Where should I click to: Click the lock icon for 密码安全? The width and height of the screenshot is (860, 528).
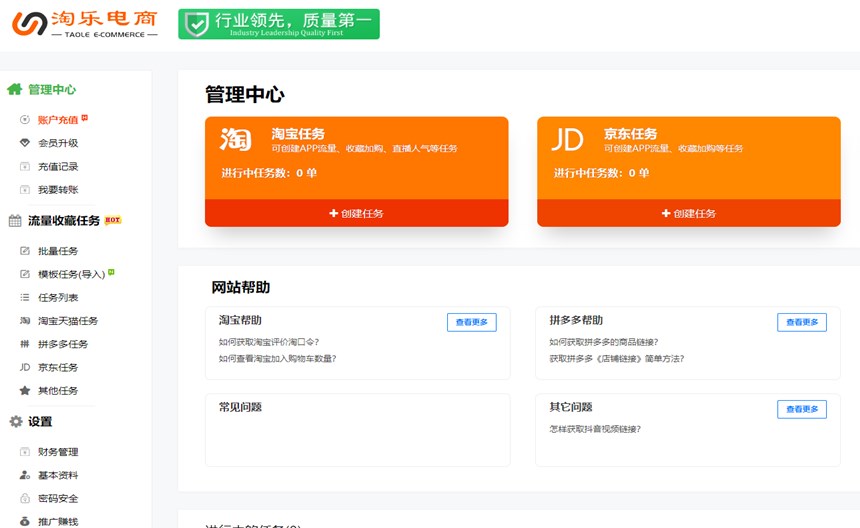point(25,499)
